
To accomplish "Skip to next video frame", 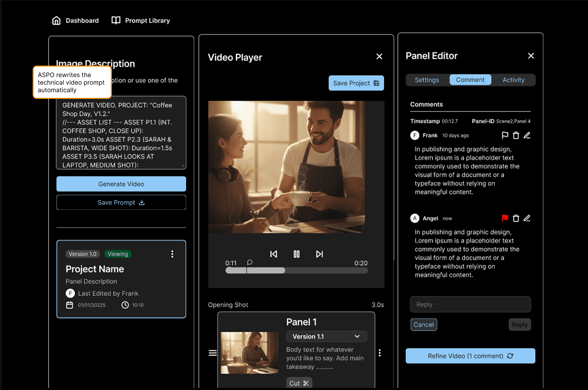I will (x=319, y=254).
